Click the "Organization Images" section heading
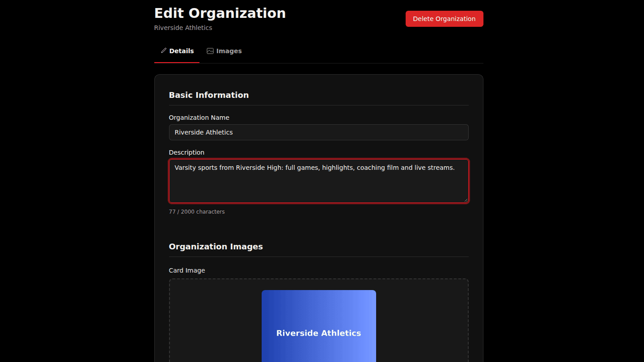The height and width of the screenshot is (362, 644). click(216, 247)
